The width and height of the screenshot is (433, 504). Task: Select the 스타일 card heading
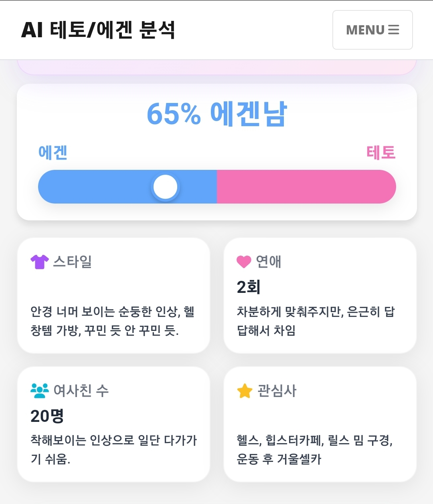(73, 262)
